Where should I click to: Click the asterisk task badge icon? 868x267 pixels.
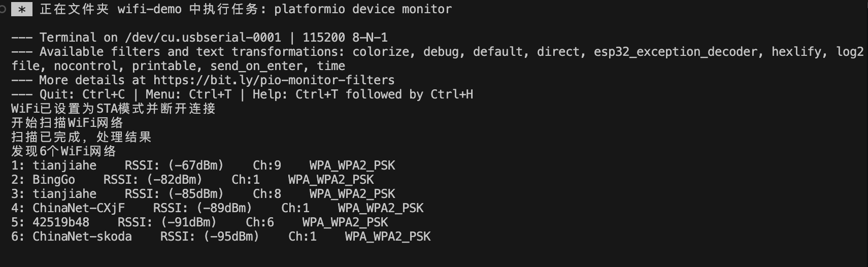point(21,9)
